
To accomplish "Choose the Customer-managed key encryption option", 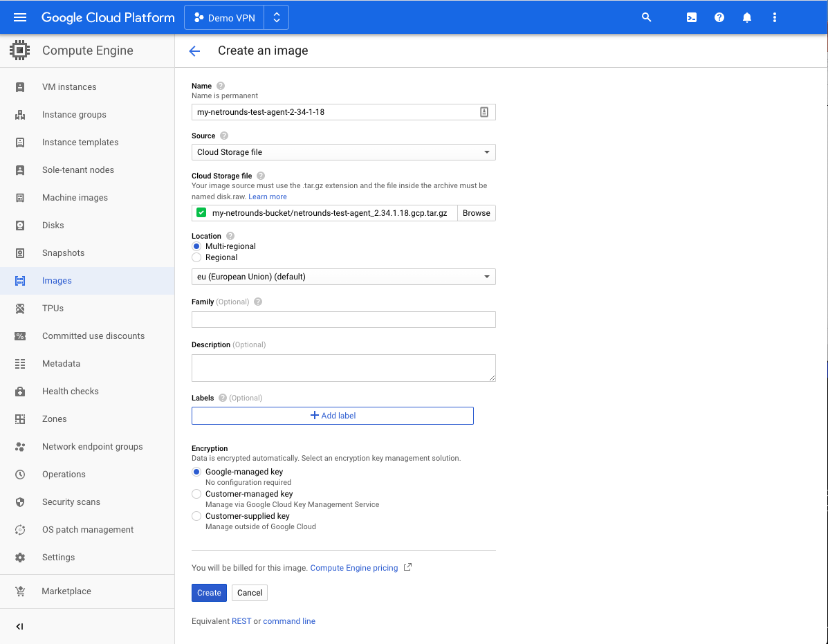I will click(196, 494).
